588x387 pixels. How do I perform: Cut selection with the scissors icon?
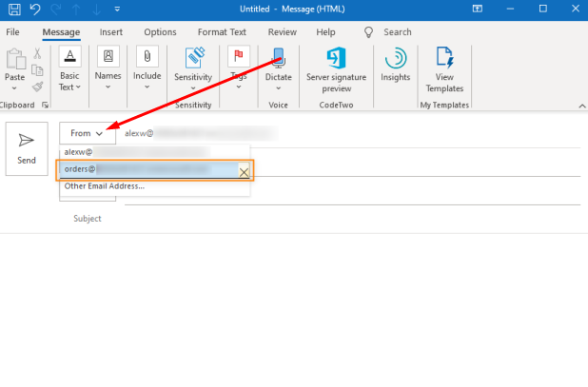pos(37,53)
